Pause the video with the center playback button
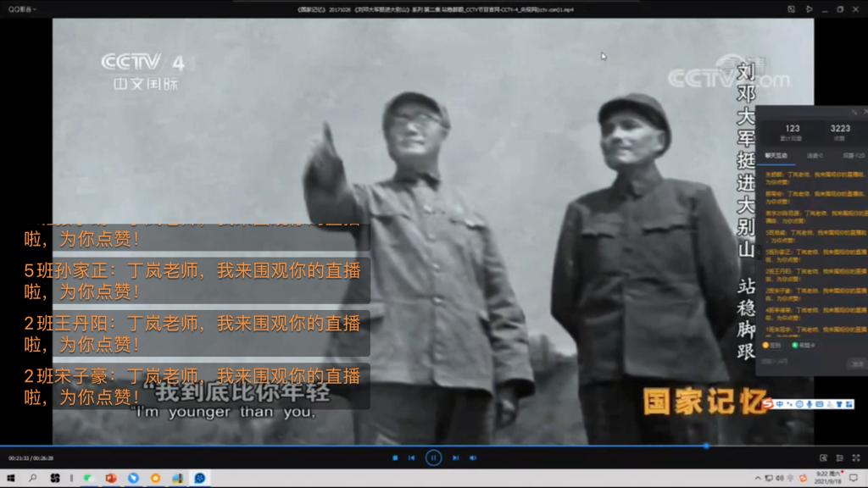The image size is (868, 488). (433, 457)
